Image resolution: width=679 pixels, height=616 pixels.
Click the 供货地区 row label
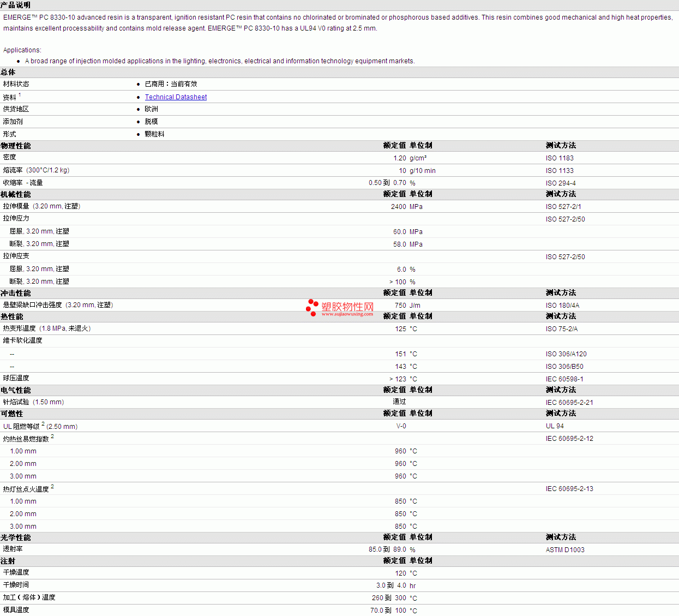click(x=16, y=109)
